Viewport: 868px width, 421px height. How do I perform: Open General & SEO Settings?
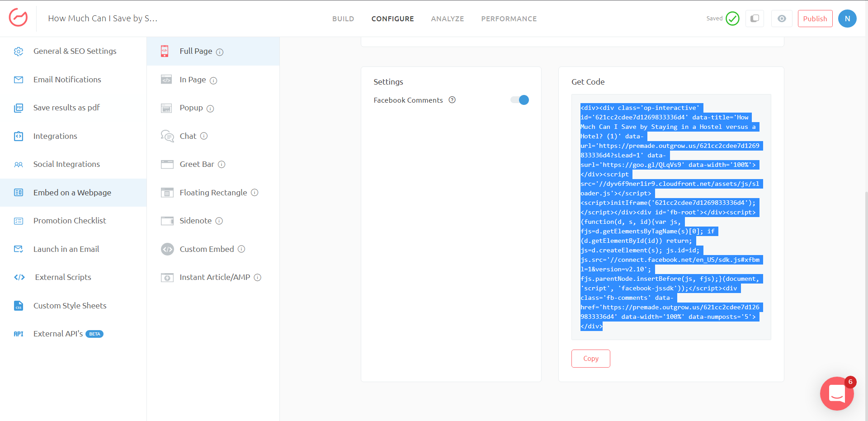(73, 51)
